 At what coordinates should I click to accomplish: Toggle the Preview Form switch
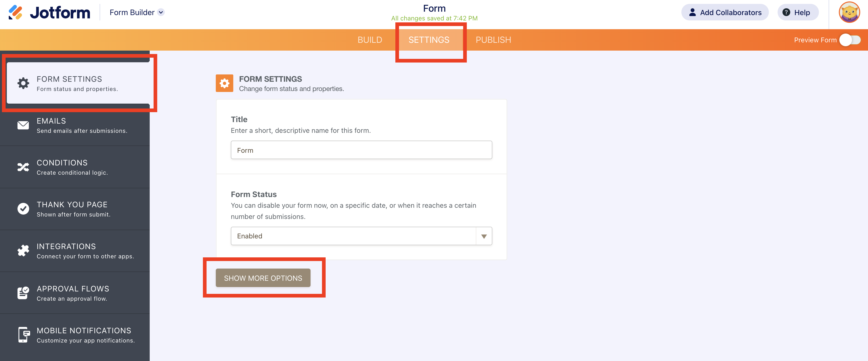[850, 40]
